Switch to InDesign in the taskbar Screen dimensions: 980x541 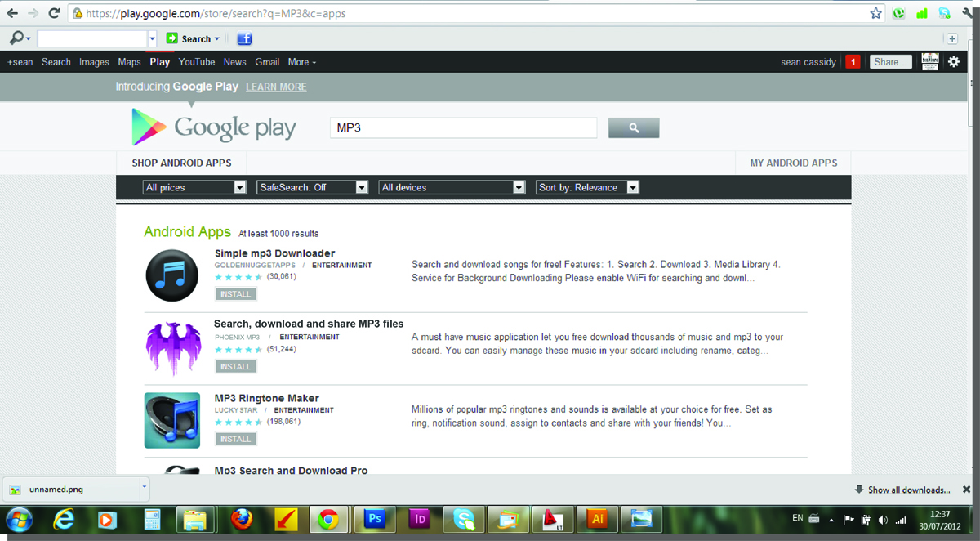pos(420,520)
